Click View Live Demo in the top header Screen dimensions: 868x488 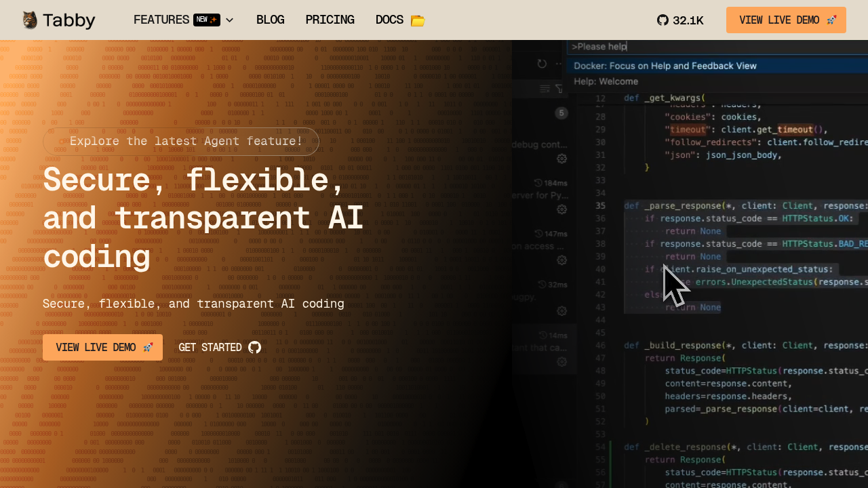coord(786,20)
